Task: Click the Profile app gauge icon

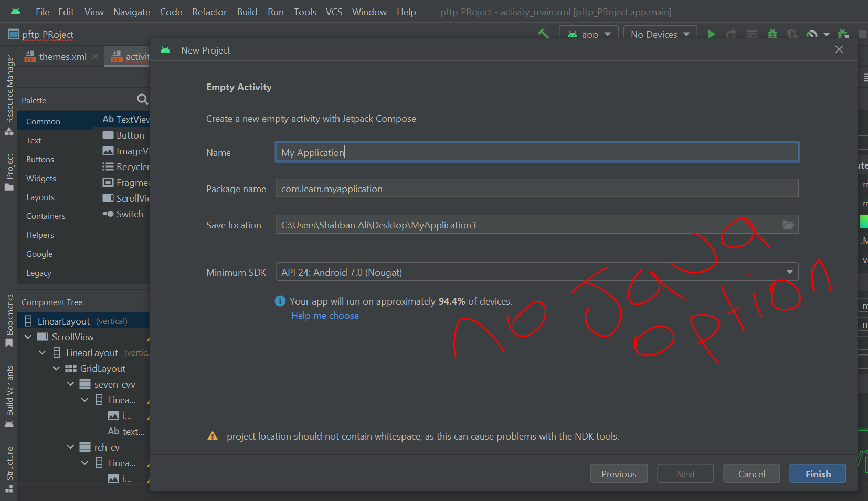Action: click(812, 34)
